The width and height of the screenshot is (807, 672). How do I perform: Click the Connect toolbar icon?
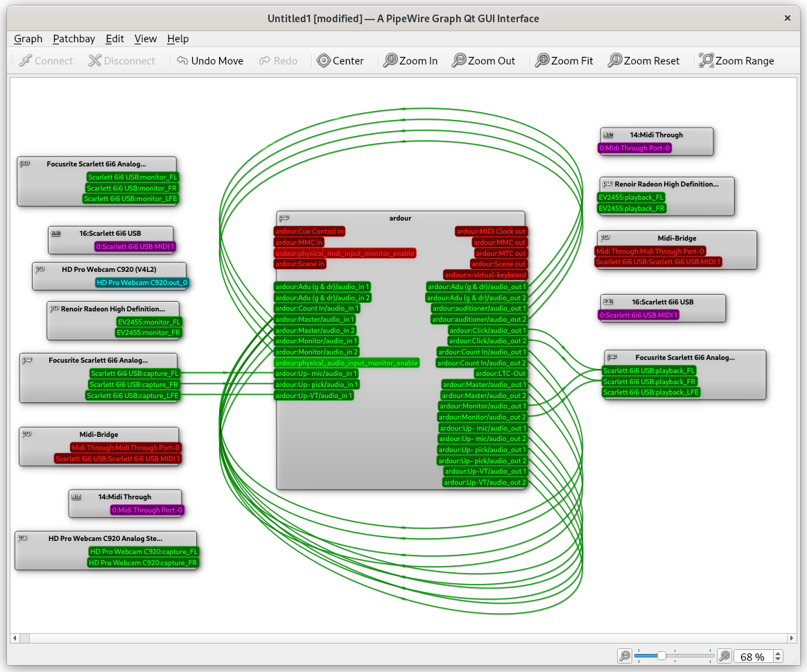[25, 61]
